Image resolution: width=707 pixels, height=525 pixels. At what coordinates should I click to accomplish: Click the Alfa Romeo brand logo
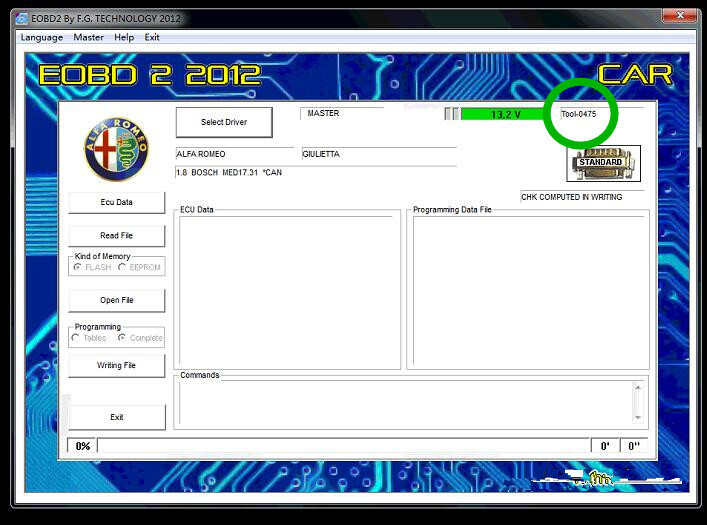point(116,149)
